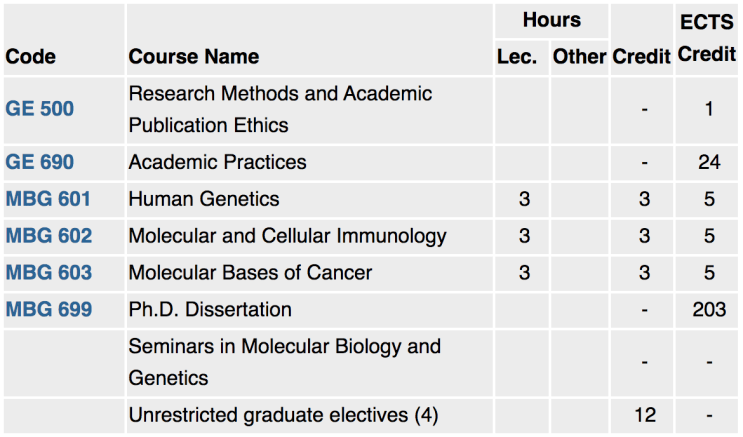The width and height of the screenshot is (743, 437).
Task: Open the MBG 601 course link
Action: tap(48, 199)
